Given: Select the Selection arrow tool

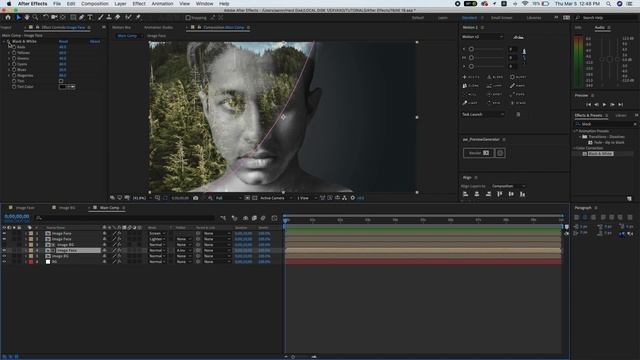Looking at the screenshot, I should pyautogui.click(x=18, y=18).
